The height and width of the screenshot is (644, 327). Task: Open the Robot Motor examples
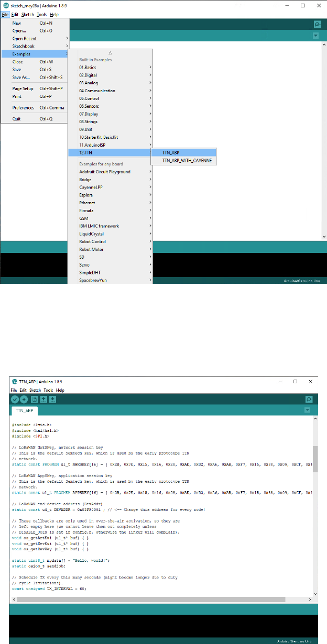110,249
